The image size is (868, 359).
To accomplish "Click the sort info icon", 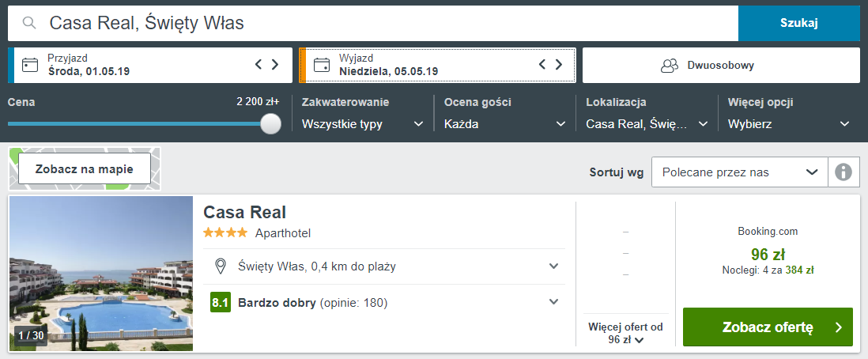I will coord(843,172).
